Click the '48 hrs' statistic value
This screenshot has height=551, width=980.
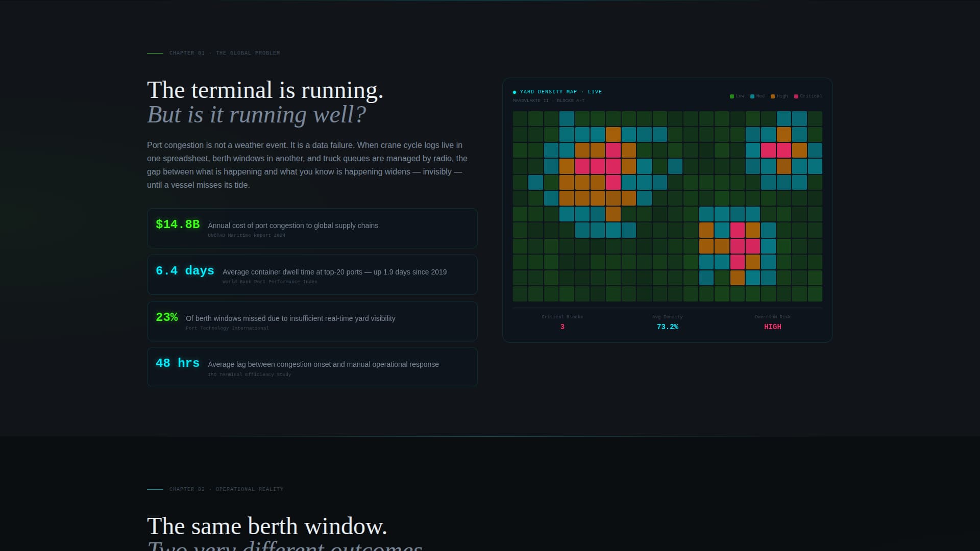point(178,363)
